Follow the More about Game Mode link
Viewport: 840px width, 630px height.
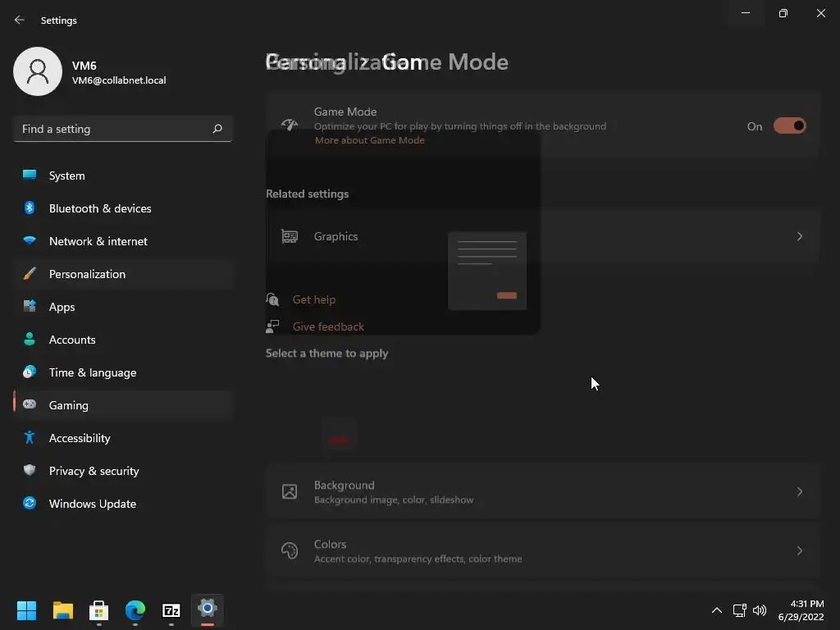(370, 140)
